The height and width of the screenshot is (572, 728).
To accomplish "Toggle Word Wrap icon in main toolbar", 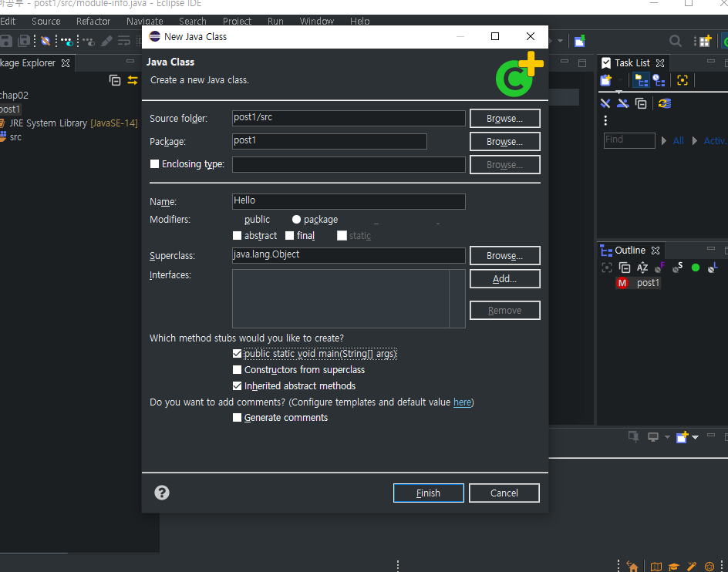I will 123,42.
